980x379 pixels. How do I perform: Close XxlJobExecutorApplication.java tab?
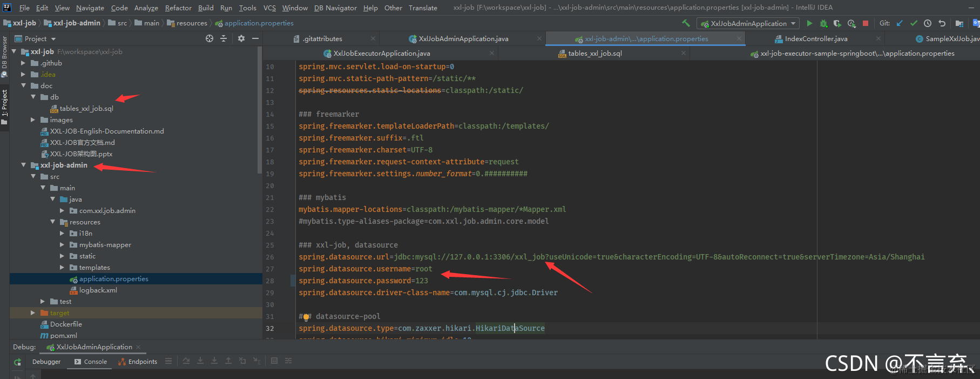(492, 53)
